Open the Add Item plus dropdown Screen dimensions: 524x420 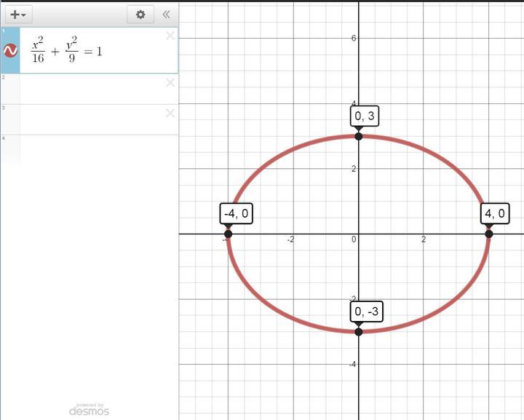point(18,14)
